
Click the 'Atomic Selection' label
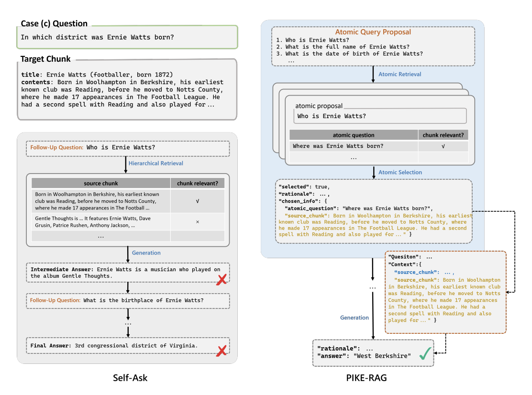coord(400,172)
